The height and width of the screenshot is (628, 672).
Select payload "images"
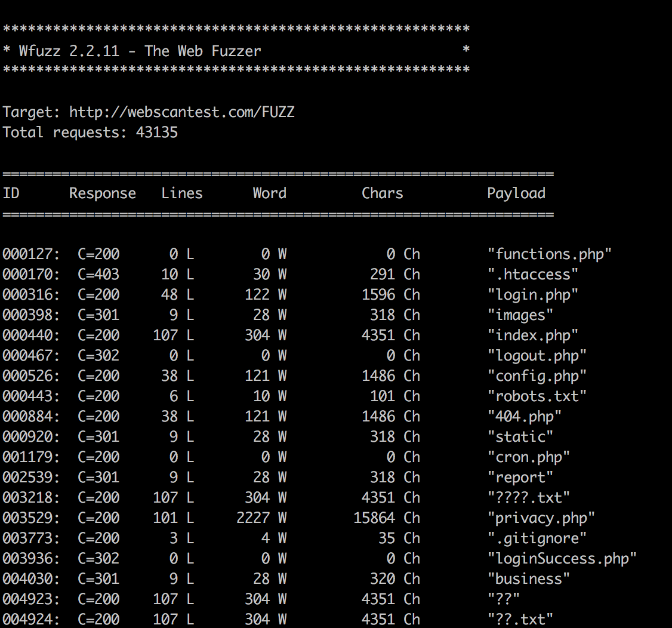coord(520,315)
